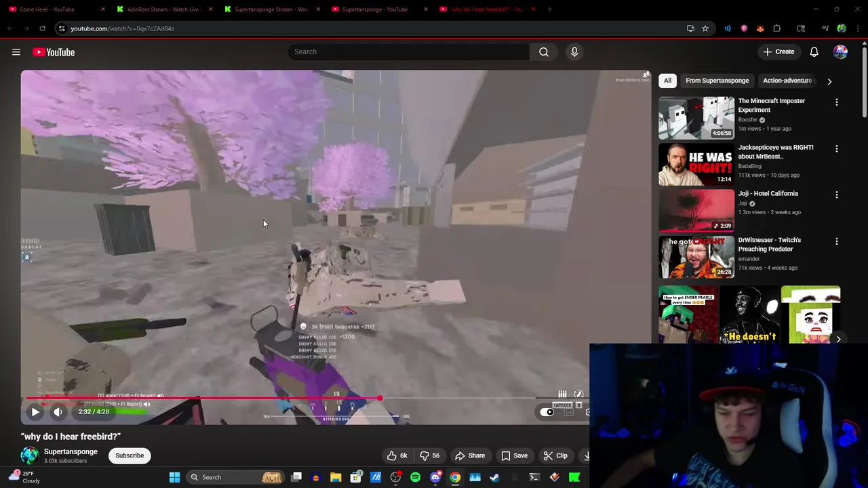The image size is (868, 488).
Task: Open the YouTube guide hamburger menu
Action: pos(16,52)
